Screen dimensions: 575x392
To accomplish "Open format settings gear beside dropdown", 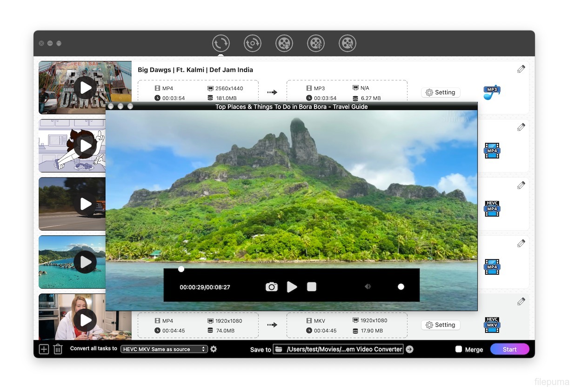I will click(x=214, y=349).
